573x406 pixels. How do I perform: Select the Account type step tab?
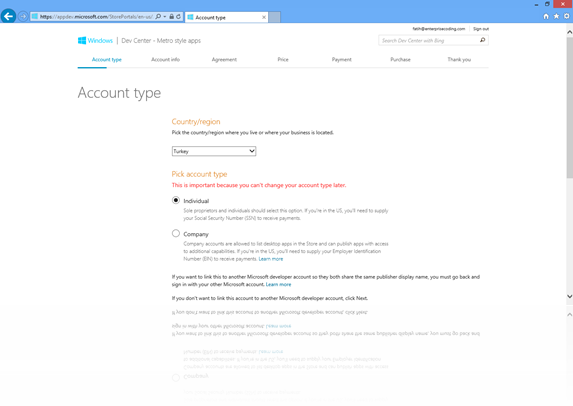[107, 60]
